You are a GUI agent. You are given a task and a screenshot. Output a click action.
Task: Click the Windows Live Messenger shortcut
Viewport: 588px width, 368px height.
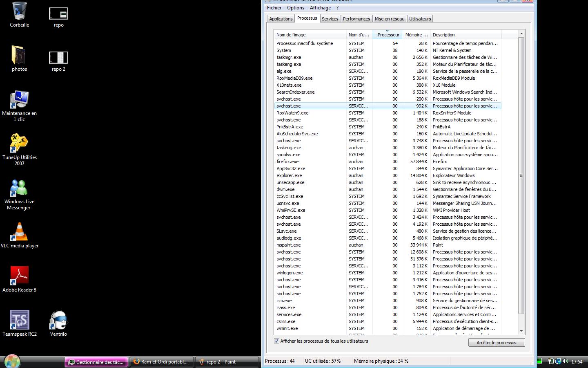19,194
